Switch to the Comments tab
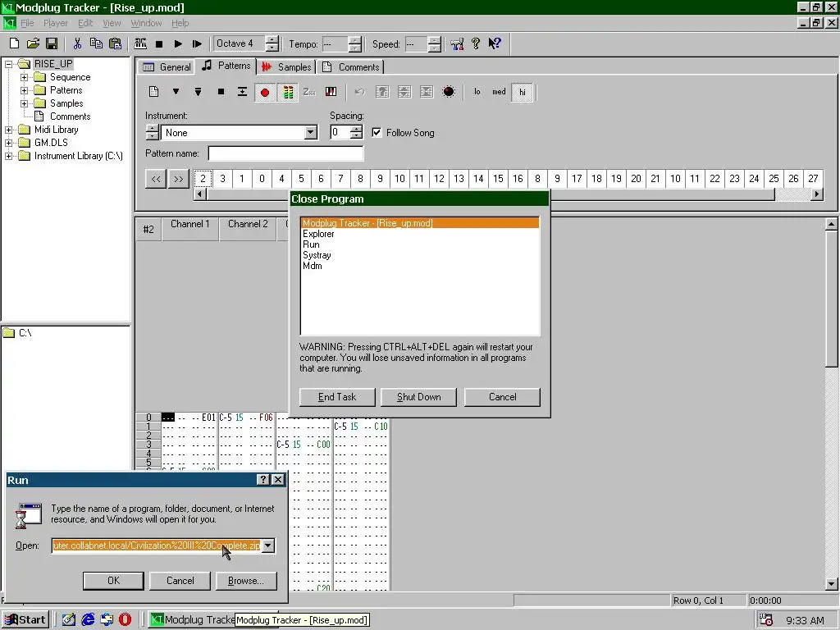Image resolution: width=840 pixels, height=630 pixels. click(x=349, y=67)
